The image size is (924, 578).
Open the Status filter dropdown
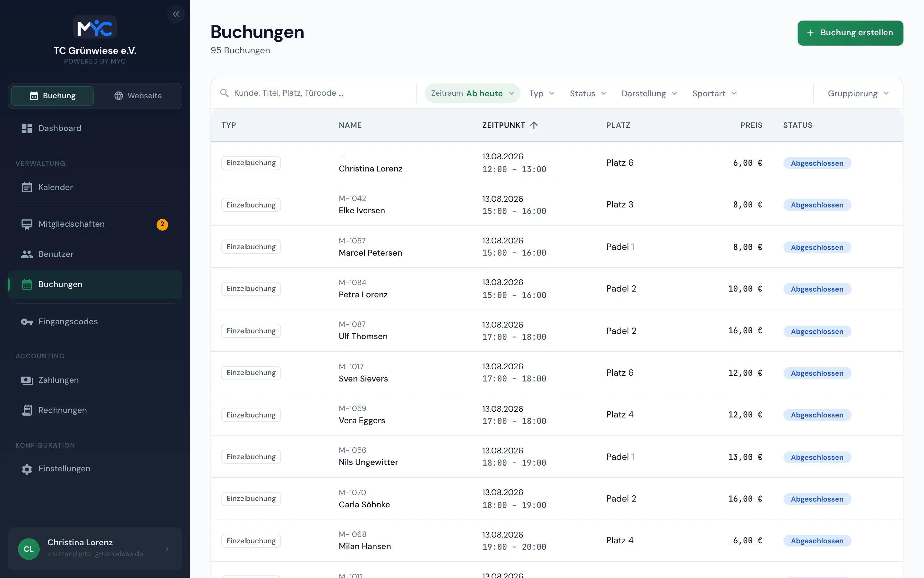[588, 93]
